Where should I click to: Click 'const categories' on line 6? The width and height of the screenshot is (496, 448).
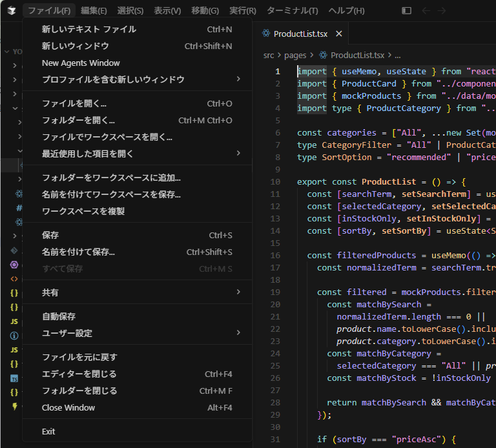pyautogui.click(x=336, y=133)
